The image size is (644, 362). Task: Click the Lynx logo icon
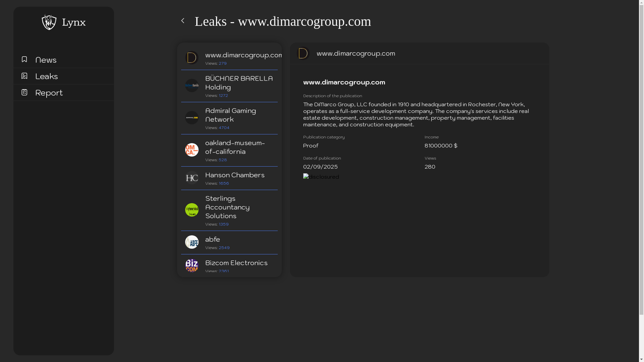tap(49, 22)
